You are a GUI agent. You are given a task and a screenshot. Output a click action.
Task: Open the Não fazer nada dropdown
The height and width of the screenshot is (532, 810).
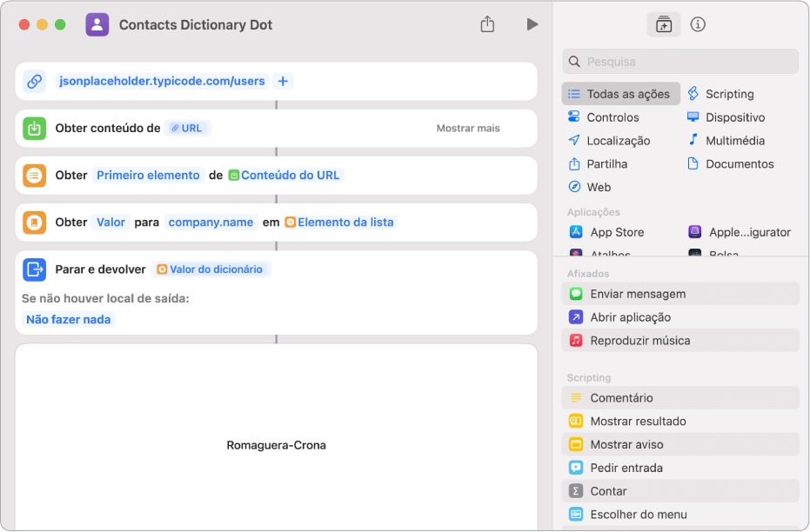click(68, 319)
